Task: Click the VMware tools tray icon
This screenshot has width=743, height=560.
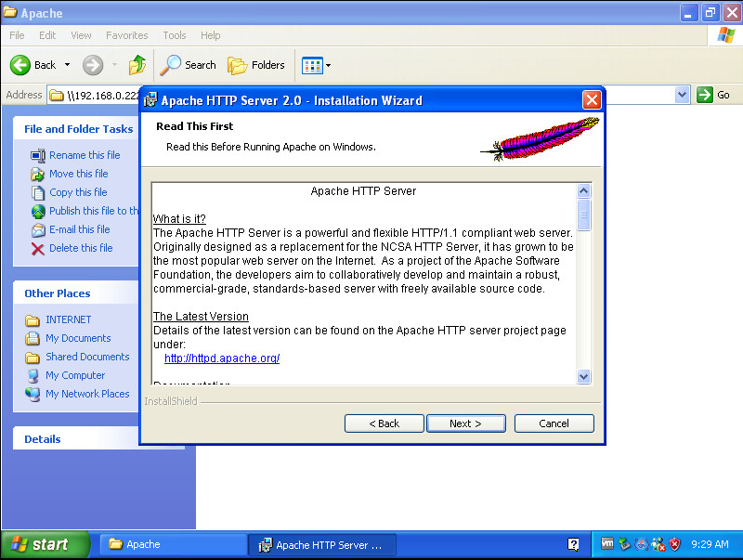Action: click(x=607, y=543)
